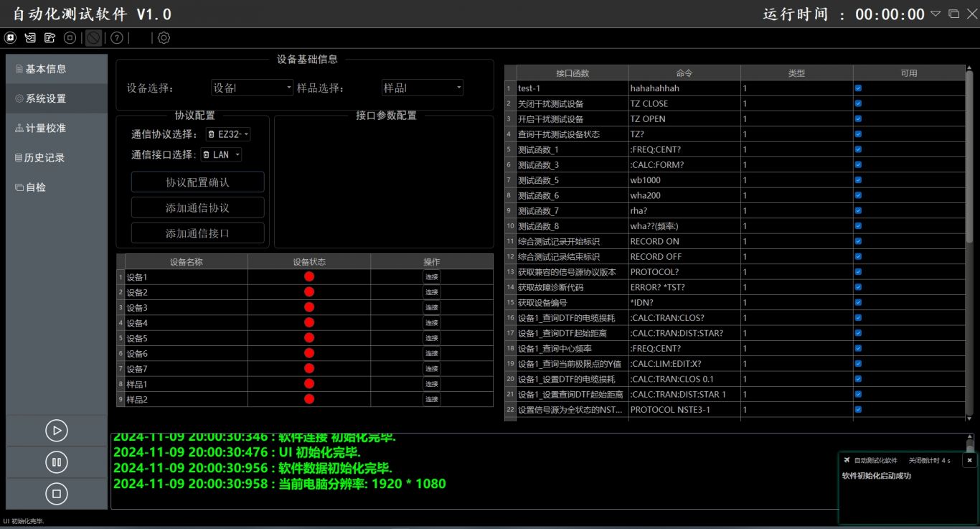980x529 pixels.
Task: Toggle the 可用 checkbox for 获取故障诊断代码
Action: 858,287
